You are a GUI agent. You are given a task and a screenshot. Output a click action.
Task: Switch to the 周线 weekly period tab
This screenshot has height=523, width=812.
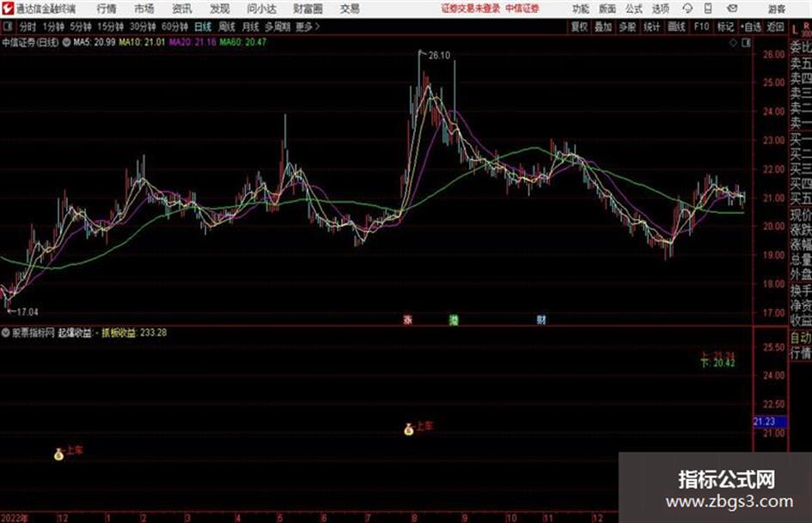[x=226, y=27]
